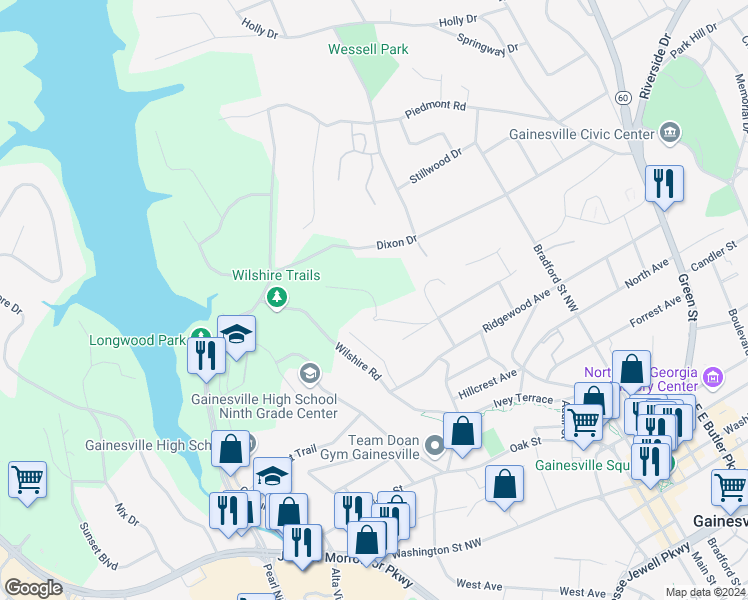Viewport: 748px width, 600px height.
Task: Click the Map data ©2024 attribution text
Action: (706, 592)
